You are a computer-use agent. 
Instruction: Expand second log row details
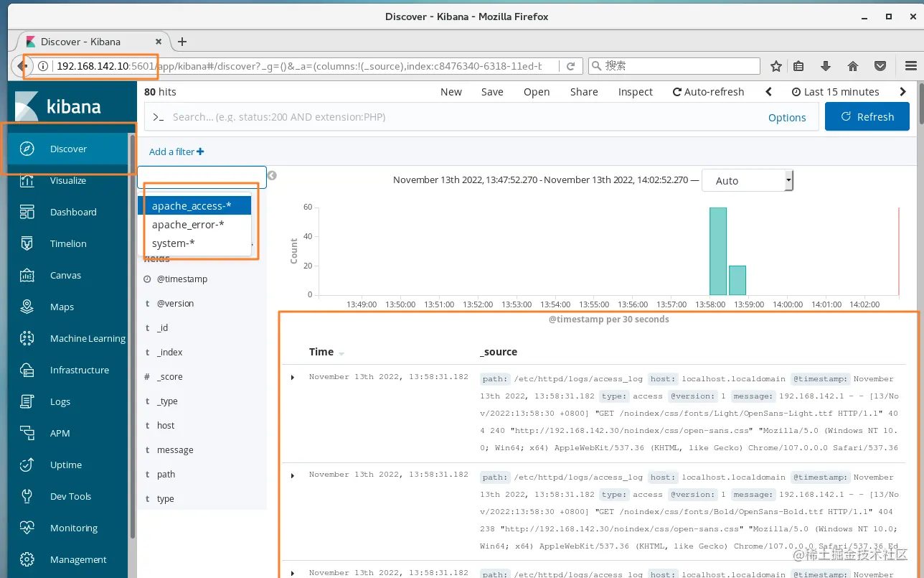tap(292, 476)
